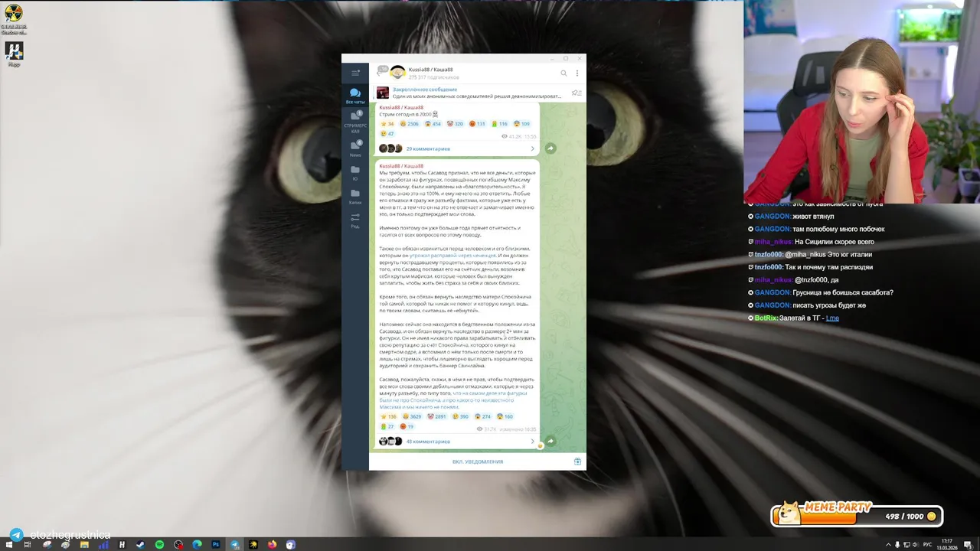Open emoji reaction picker on the post
The image size is (980, 551).
540,445
